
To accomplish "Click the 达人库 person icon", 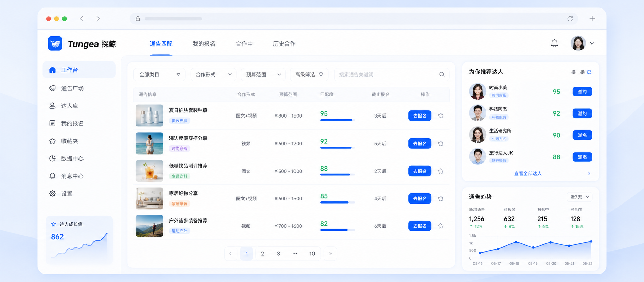I will (52, 106).
